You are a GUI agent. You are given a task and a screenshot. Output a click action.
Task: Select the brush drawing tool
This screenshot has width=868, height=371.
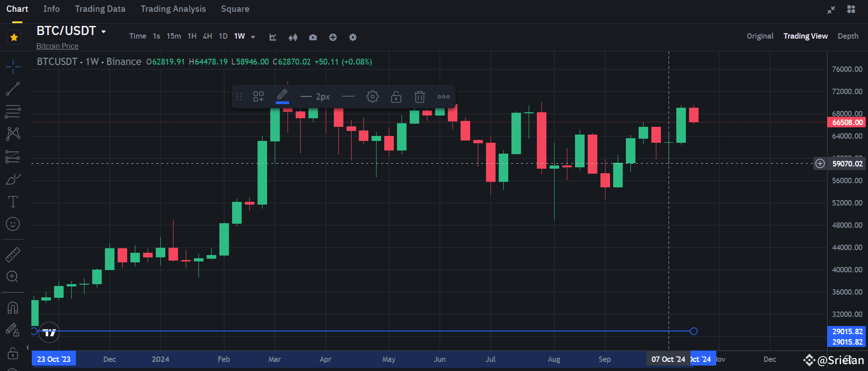[13, 179]
